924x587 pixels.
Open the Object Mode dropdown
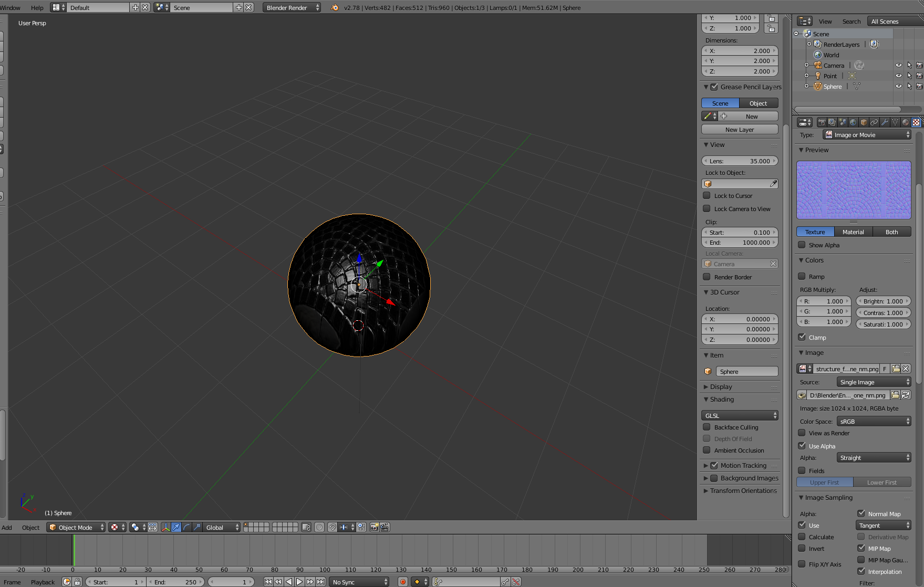point(76,527)
